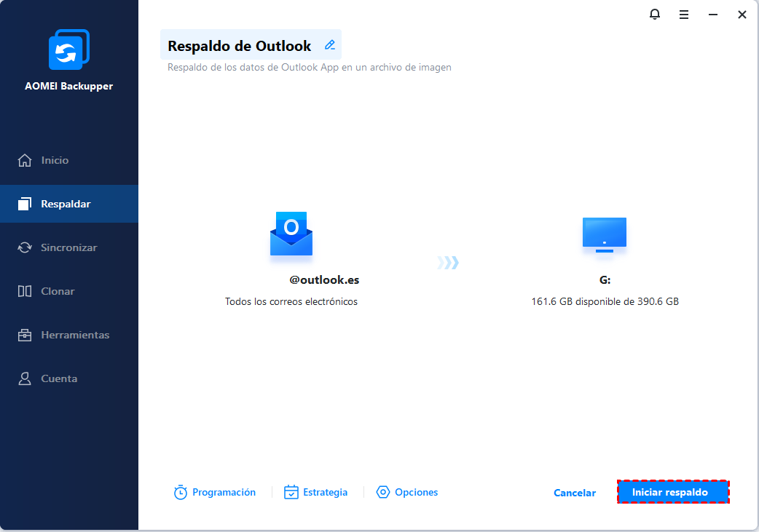Minimize the AOMEI Backupper window
This screenshot has width=759, height=532.
pos(713,15)
